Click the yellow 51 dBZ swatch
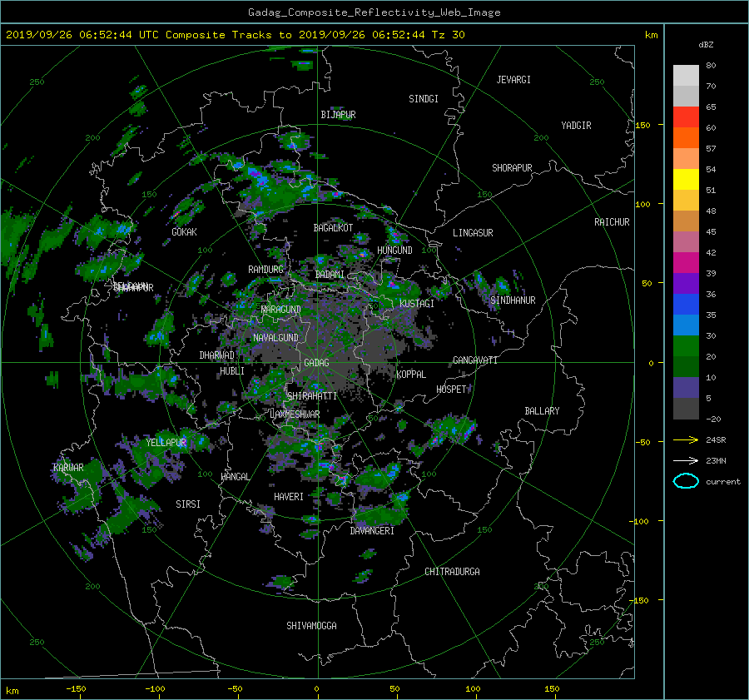 pos(686,179)
